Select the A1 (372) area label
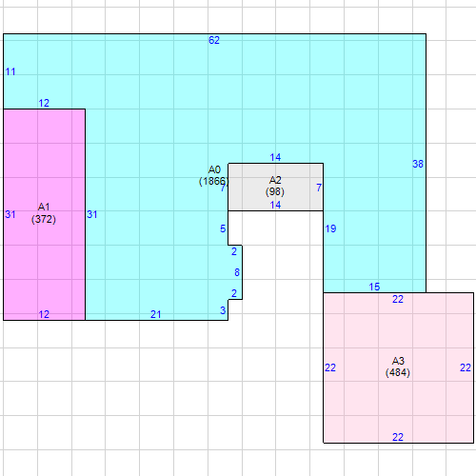This screenshot has width=476, height=476. click(44, 213)
